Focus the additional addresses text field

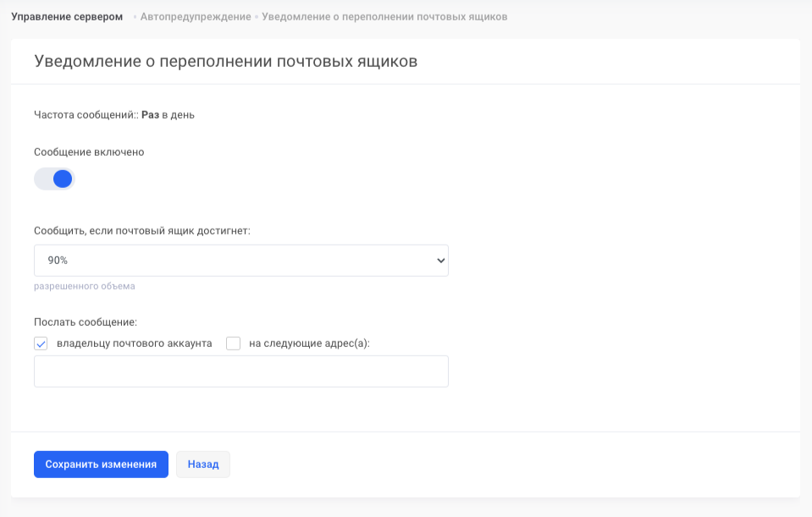(x=240, y=371)
